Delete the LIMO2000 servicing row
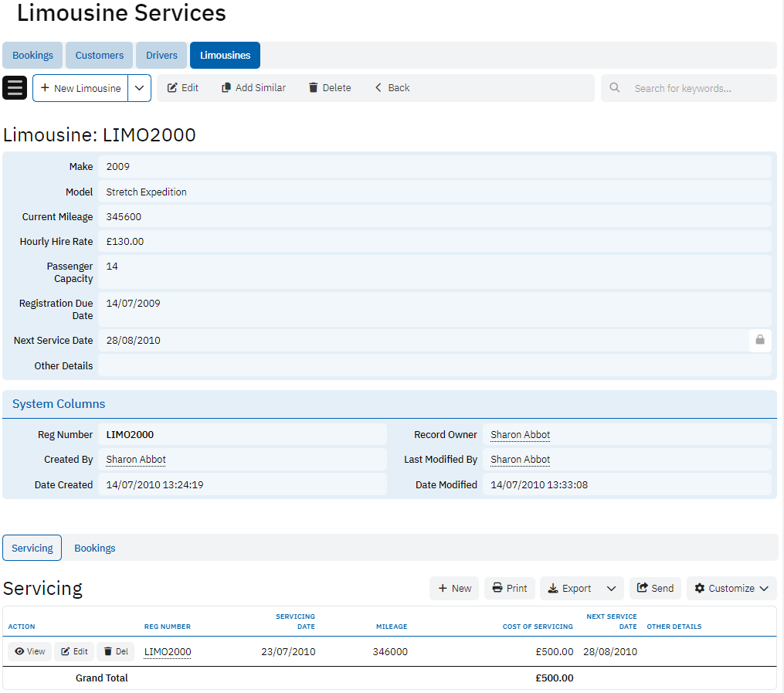The width and height of the screenshot is (784, 693). pyautogui.click(x=116, y=651)
